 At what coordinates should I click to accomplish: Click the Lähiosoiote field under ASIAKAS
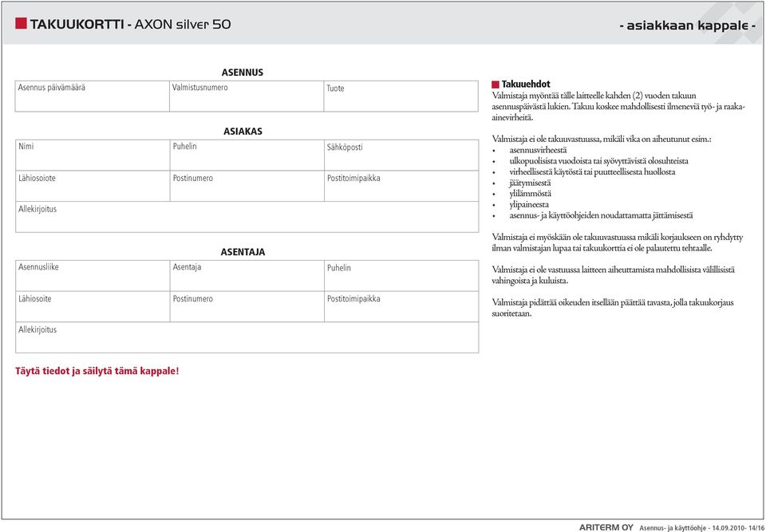[93, 186]
